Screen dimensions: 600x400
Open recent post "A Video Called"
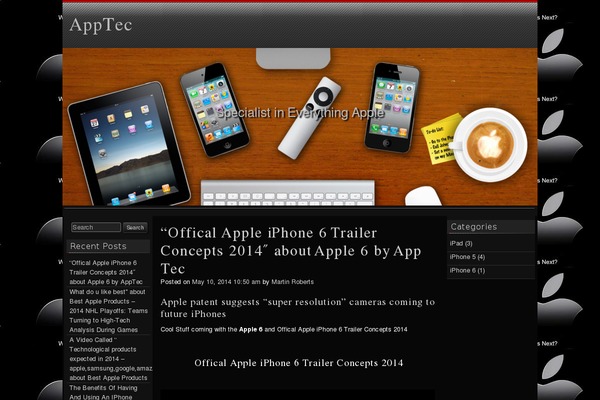[111, 359]
